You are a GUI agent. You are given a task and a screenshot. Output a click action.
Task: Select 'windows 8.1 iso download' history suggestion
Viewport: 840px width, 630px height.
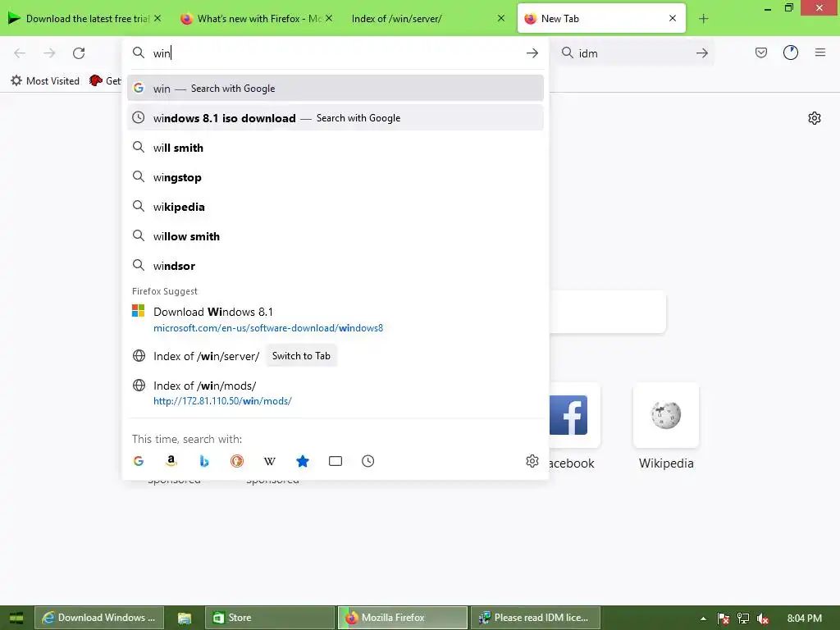pyautogui.click(x=336, y=118)
